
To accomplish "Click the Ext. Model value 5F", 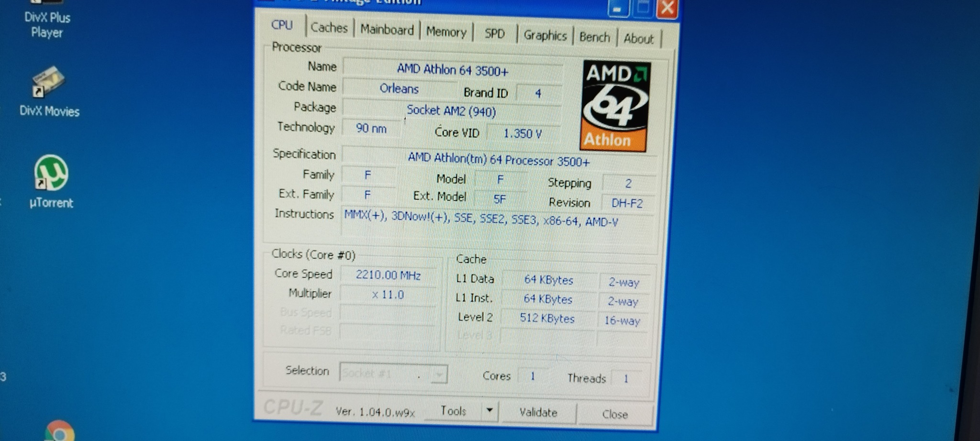I will coord(500,199).
